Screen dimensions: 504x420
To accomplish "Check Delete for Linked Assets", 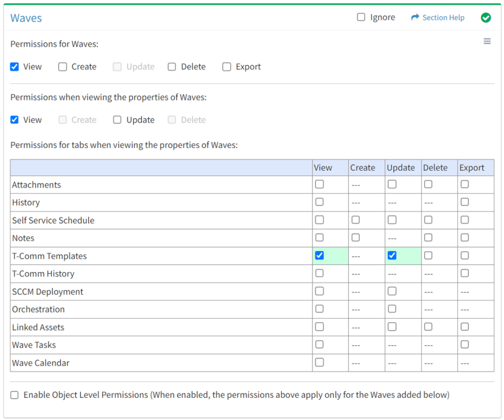I will pyautogui.click(x=428, y=327).
